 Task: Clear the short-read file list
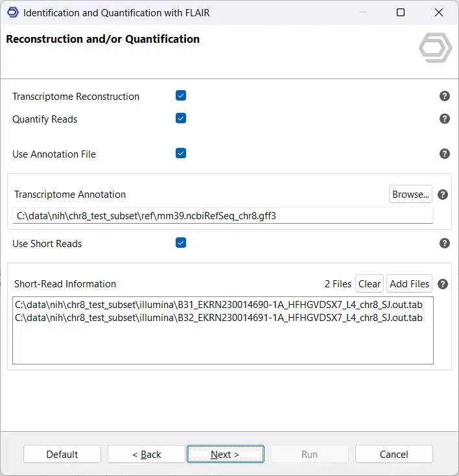[x=370, y=283]
